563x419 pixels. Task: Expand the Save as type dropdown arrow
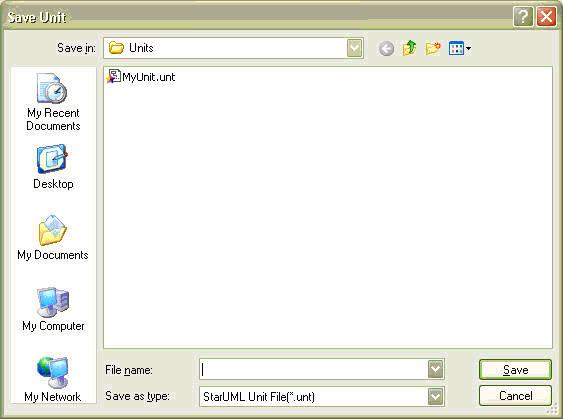coord(435,396)
